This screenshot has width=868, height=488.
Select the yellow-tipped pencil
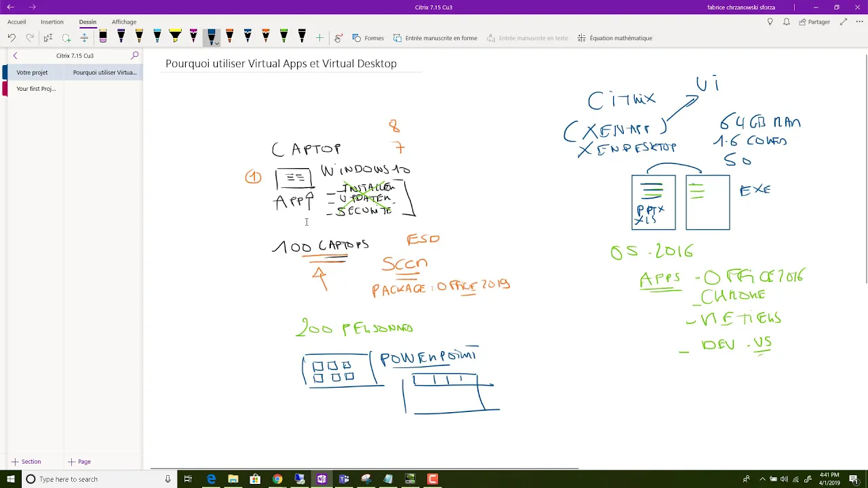(139, 37)
